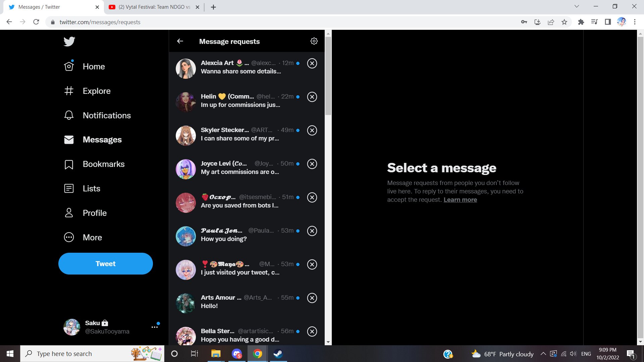
Task: Click the Twitter bird logo
Action: [69, 41]
